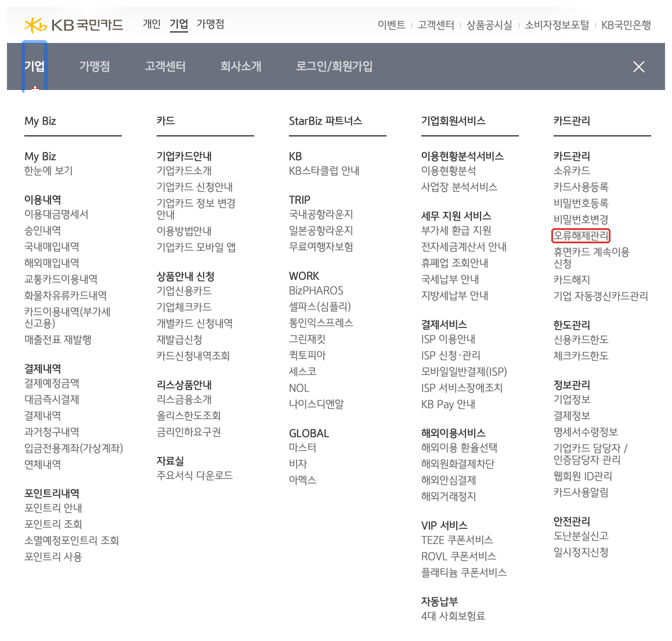Open 부가세 환급 지원
Viewport: 672px width, 641px height.
coord(456,231)
